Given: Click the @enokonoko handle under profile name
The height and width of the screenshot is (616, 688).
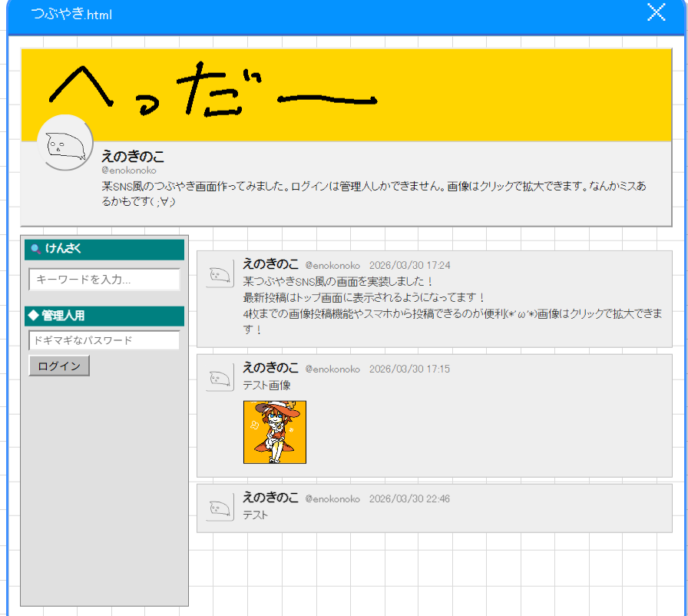Looking at the screenshot, I should coord(128,170).
